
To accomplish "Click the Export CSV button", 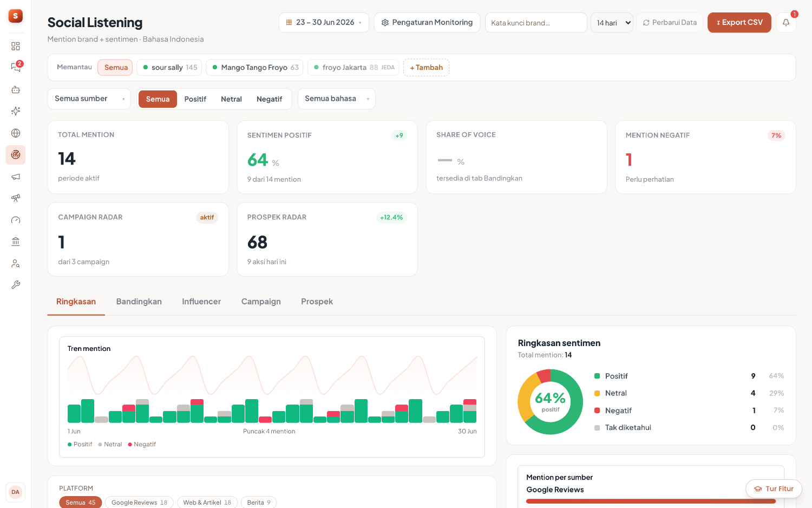I will pyautogui.click(x=739, y=23).
